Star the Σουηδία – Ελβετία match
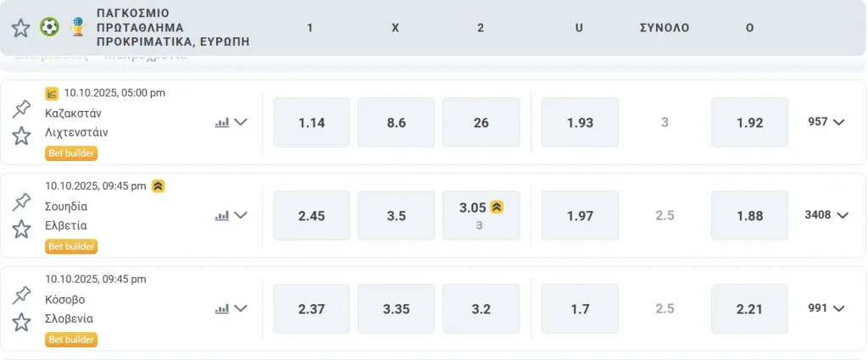Image resolution: width=868 pixels, height=360 pixels. (x=21, y=229)
